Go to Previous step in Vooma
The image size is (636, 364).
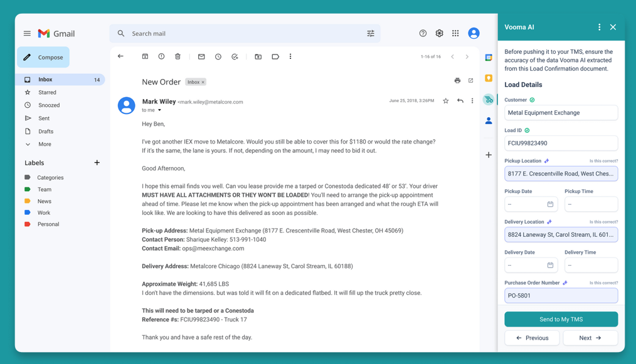point(532,338)
